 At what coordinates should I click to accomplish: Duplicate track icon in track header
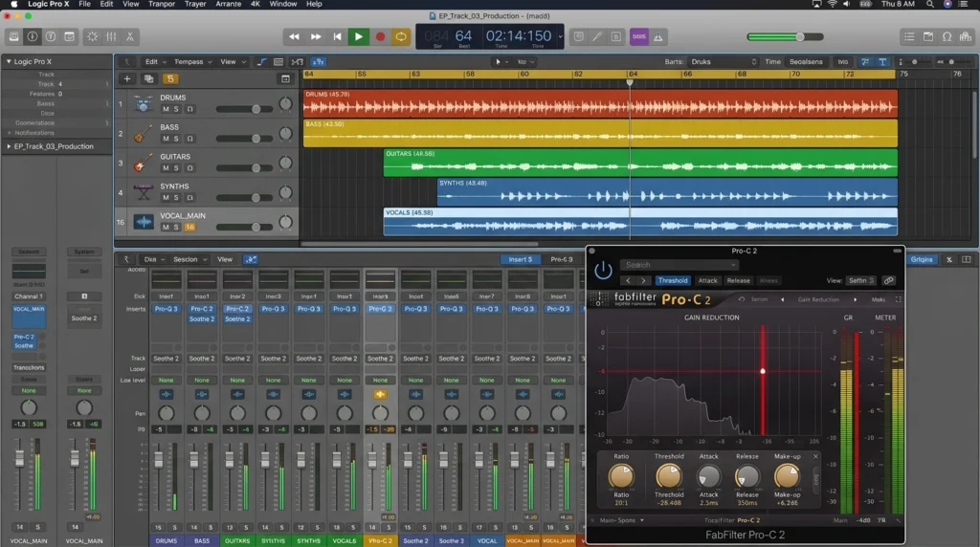point(148,78)
